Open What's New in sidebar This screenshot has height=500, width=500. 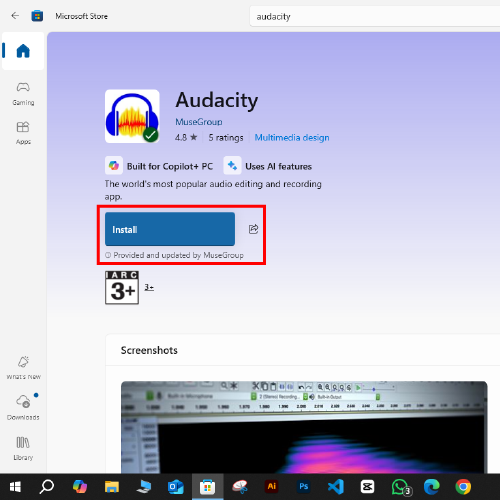click(23, 368)
